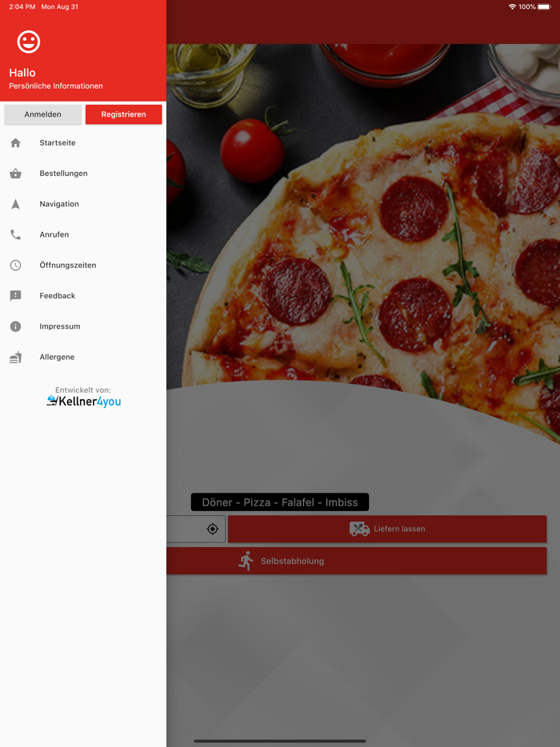Screen dimensions: 560x747
Task: Click the navigation arrow icon
Action: 16,204
